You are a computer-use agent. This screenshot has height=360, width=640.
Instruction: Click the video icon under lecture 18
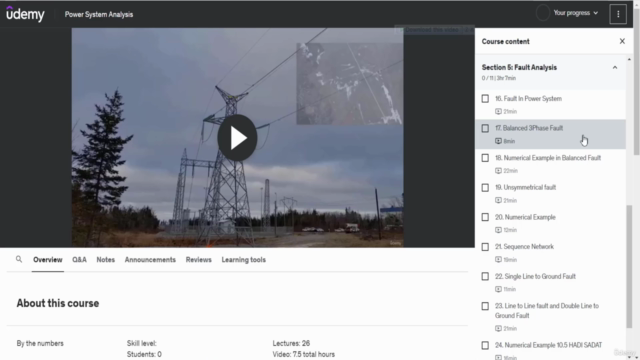click(x=498, y=171)
